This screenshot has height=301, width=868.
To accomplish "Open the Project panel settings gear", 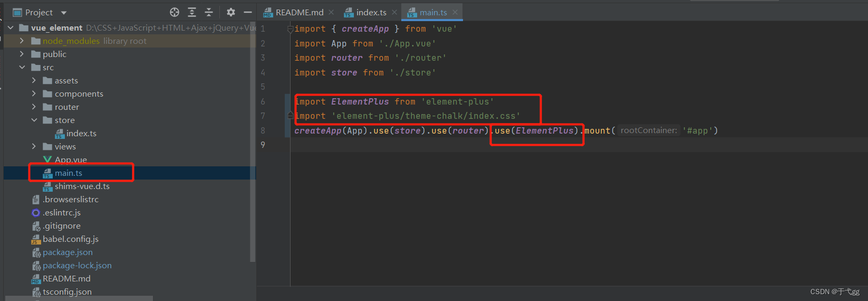I will click(x=230, y=12).
